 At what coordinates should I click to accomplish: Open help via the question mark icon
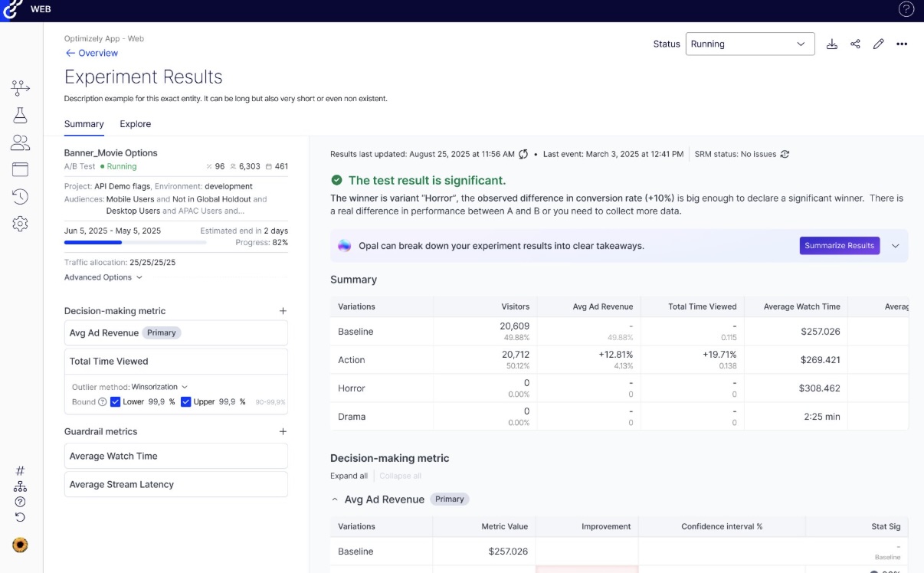pos(906,9)
